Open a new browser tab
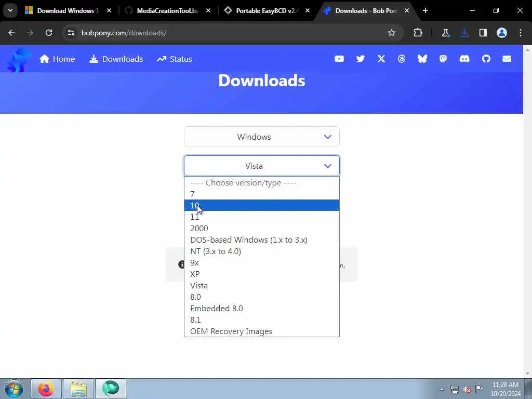The image size is (532, 399). [x=425, y=10]
